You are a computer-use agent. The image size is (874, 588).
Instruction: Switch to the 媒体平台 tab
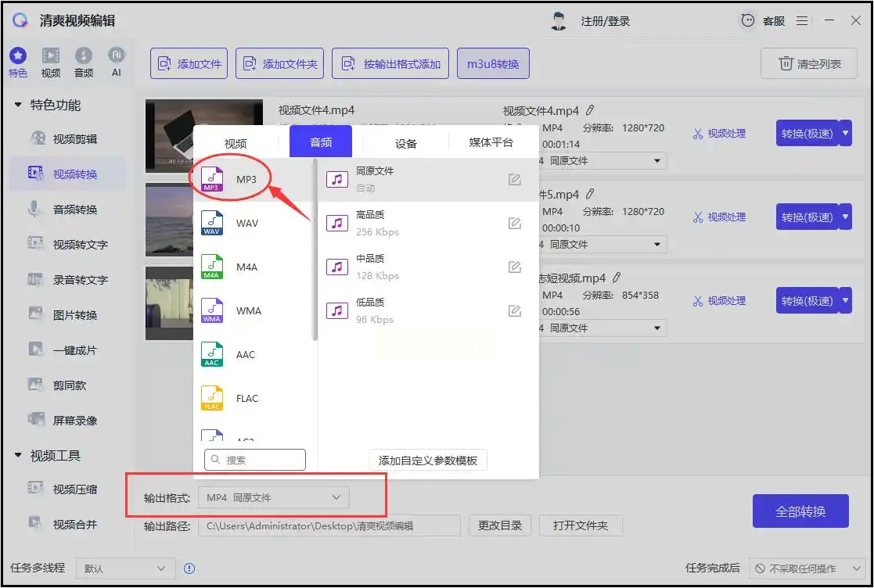(x=491, y=142)
